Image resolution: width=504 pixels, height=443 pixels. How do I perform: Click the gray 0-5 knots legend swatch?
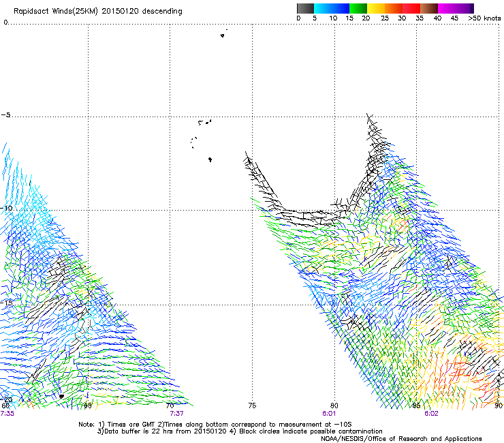point(305,8)
